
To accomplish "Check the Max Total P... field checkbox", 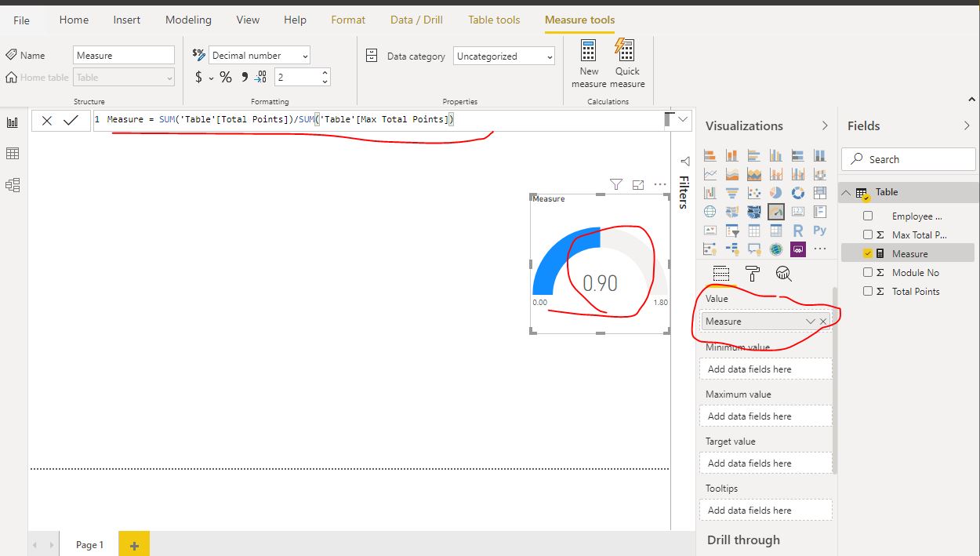I will pyautogui.click(x=868, y=234).
